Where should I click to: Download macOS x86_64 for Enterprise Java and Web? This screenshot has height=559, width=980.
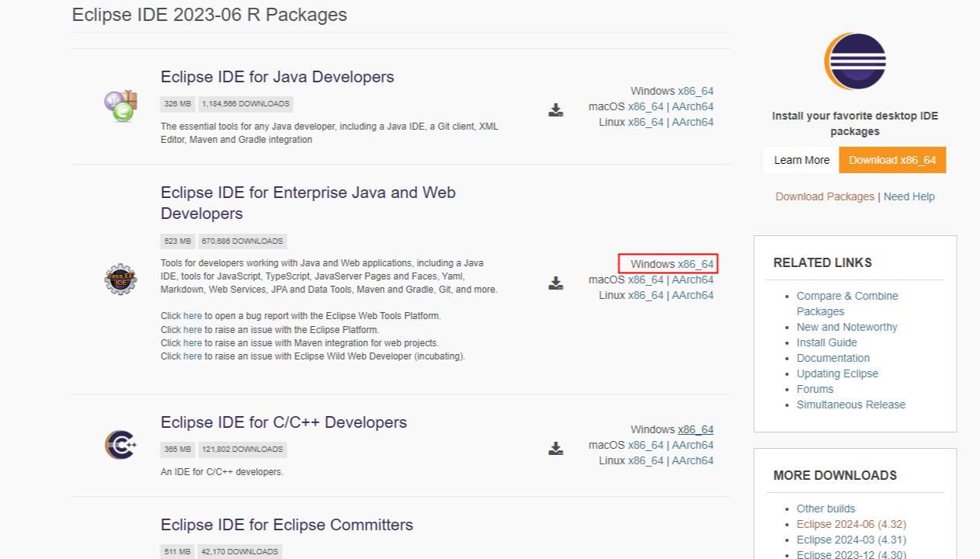coord(646,279)
